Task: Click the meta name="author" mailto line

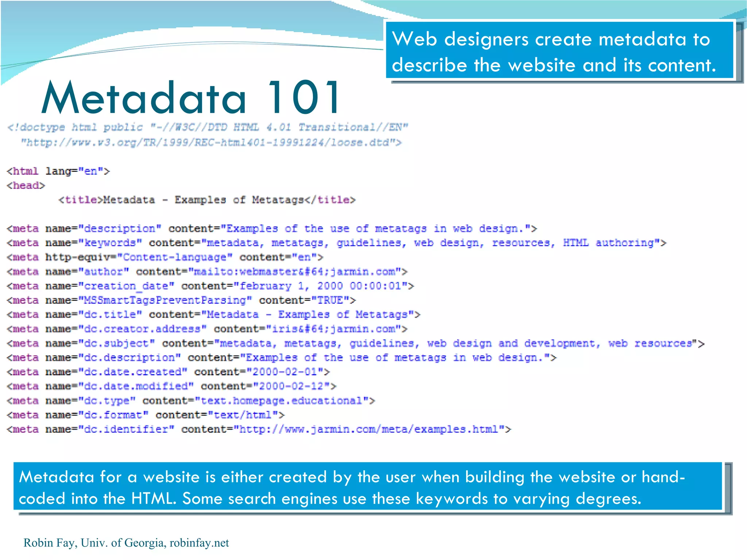Action: (x=207, y=272)
